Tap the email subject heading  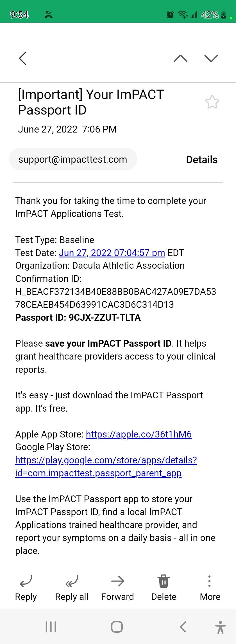coord(91,102)
